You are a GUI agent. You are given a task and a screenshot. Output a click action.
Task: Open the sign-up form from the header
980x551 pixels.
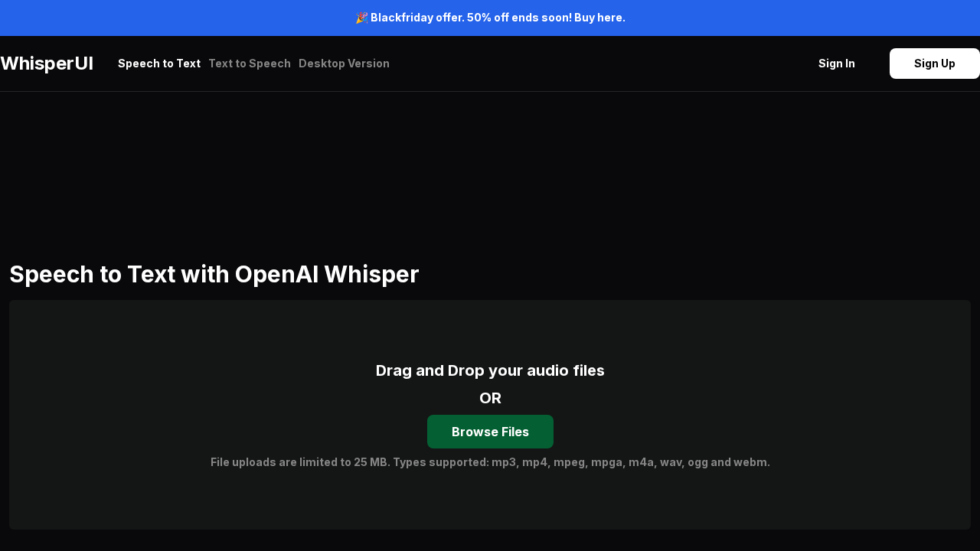pyautogui.click(x=934, y=64)
